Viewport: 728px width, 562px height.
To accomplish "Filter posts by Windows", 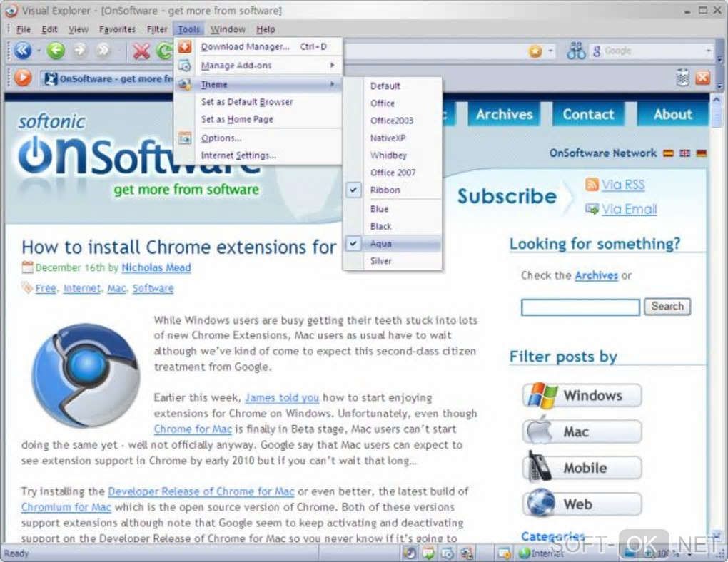I will [582, 395].
